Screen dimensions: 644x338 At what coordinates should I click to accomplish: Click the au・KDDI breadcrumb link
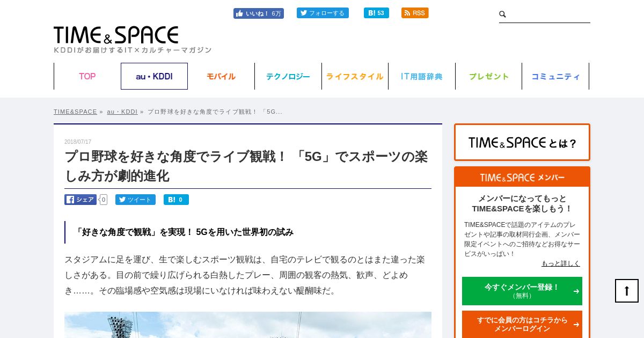point(122,112)
